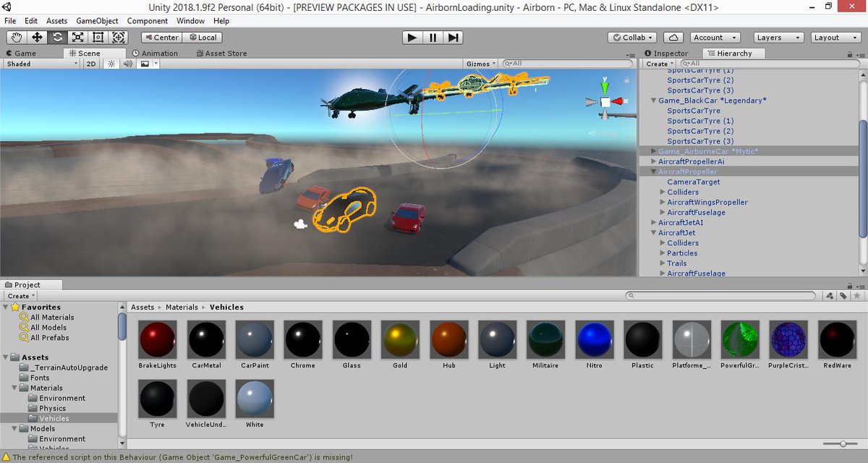Select the CarPaint material
This screenshot has height=463, width=868.
255,339
